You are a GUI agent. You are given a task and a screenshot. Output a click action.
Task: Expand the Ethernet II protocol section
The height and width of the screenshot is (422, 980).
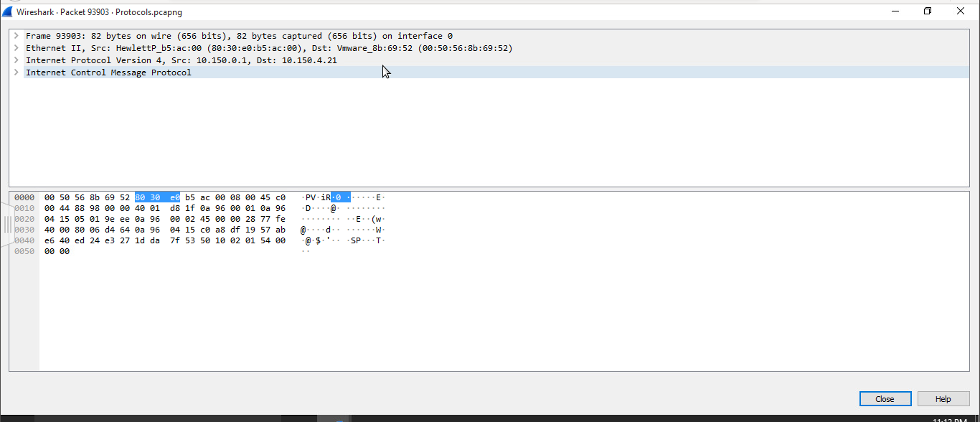[x=16, y=47]
